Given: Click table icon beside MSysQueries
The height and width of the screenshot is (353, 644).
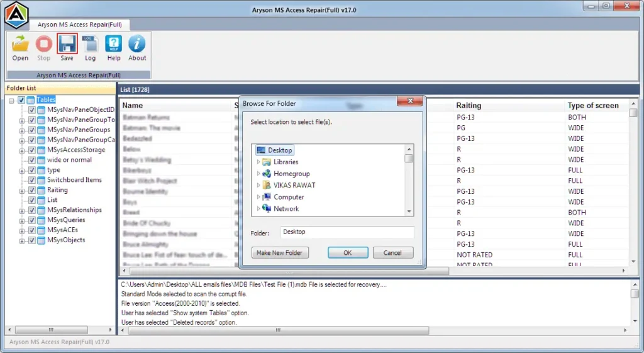Looking at the screenshot, I should coord(41,220).
